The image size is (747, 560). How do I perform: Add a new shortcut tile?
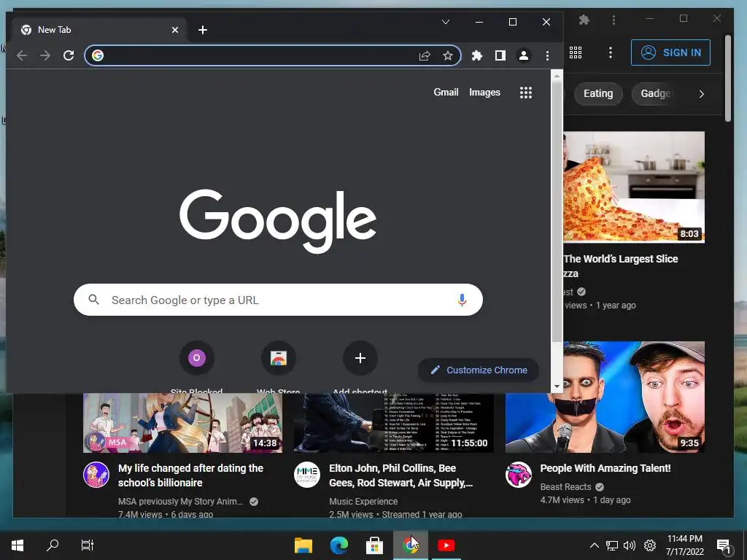pyautogui.click(x=360, y=357)
